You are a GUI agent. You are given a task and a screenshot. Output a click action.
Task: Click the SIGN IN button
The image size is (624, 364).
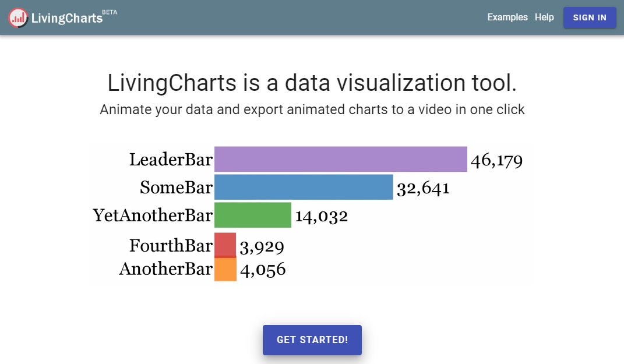[x=590, y=17]
